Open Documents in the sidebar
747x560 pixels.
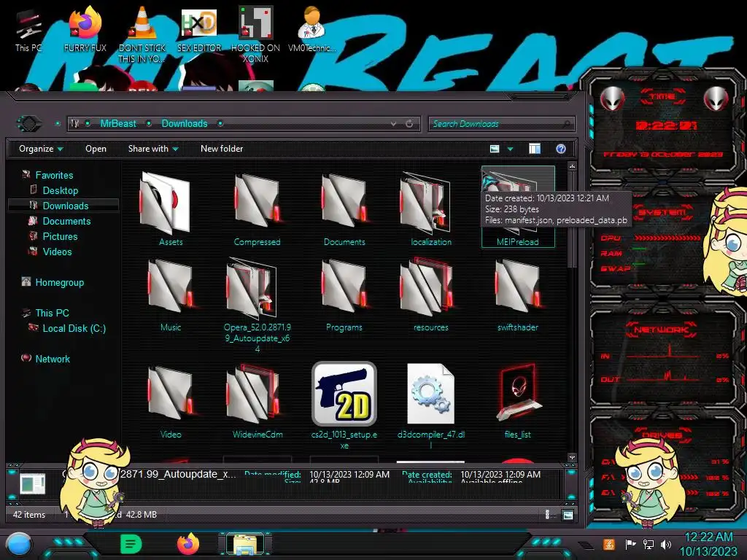pos(66,221)
